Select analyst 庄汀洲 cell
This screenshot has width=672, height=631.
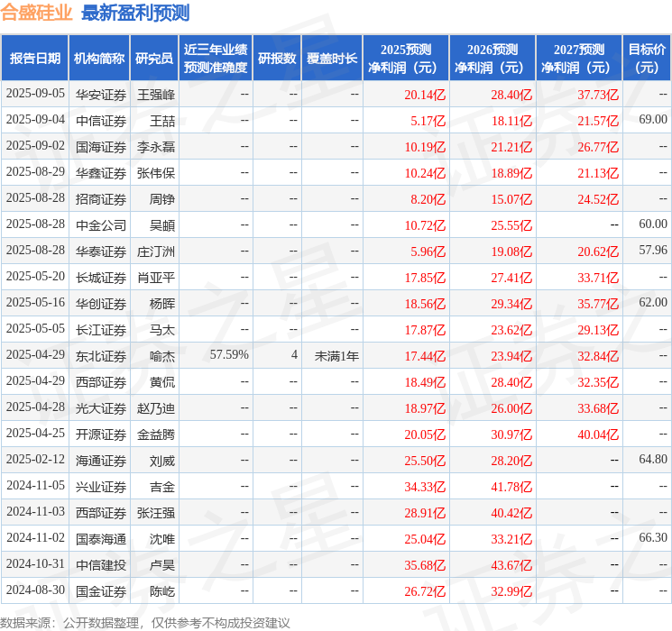click(156, 251)
